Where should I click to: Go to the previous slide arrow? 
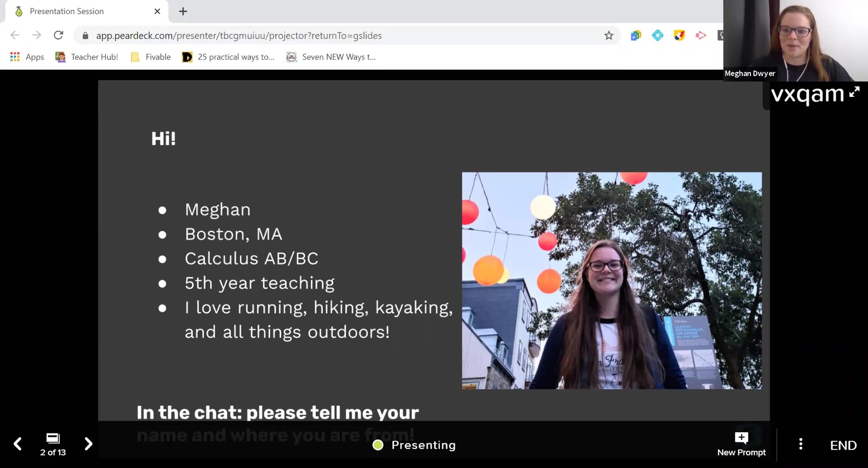click(17, 444)
